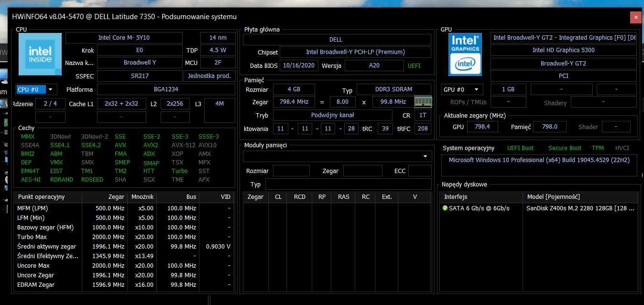The height and width of the screenshot is (305, 644).
Task: Click the Platforma value BGA1234
Action: pos(166,89)
